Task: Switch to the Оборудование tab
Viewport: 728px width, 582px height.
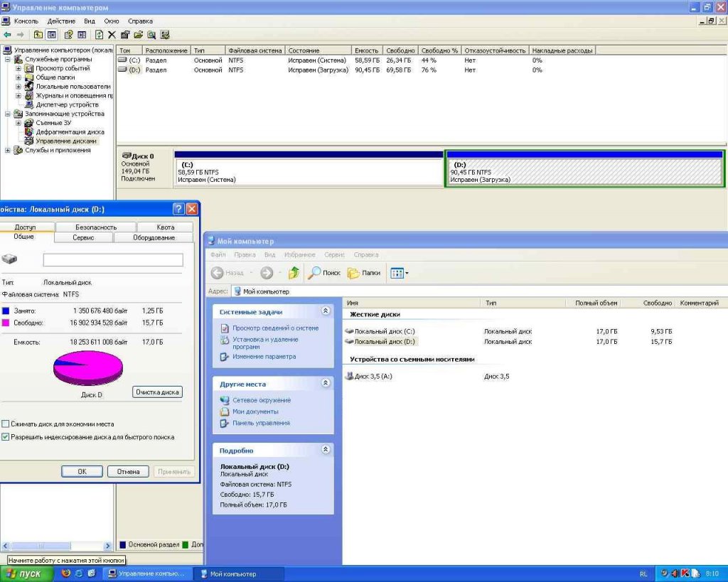Action: tap(154, 237)
